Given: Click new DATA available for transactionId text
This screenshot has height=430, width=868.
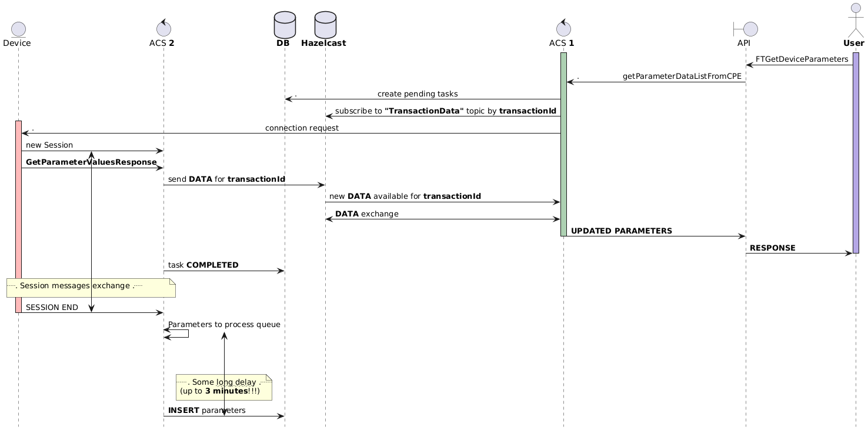Looking at the screenshot, I should [405, 196].
